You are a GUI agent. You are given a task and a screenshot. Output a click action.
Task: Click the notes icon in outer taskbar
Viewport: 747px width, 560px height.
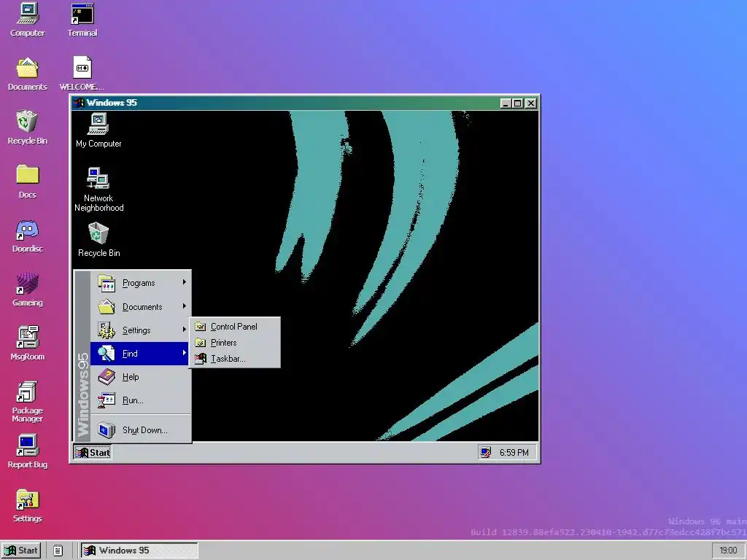tap(58, 551)
